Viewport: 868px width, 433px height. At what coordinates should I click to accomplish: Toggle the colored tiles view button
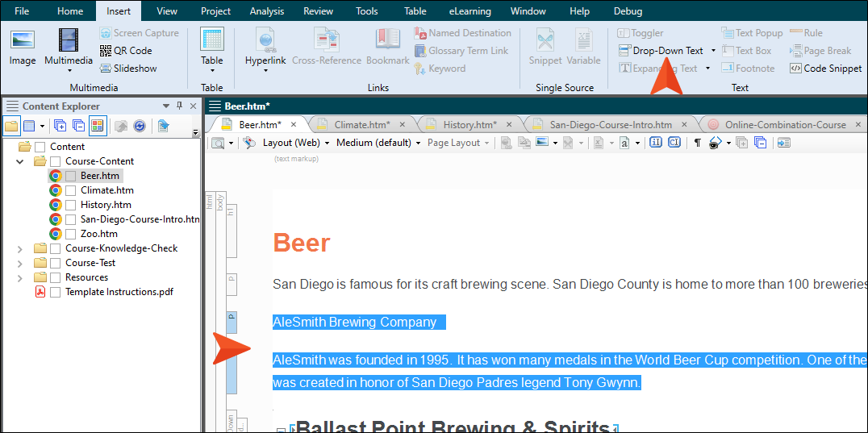(98, 126)
